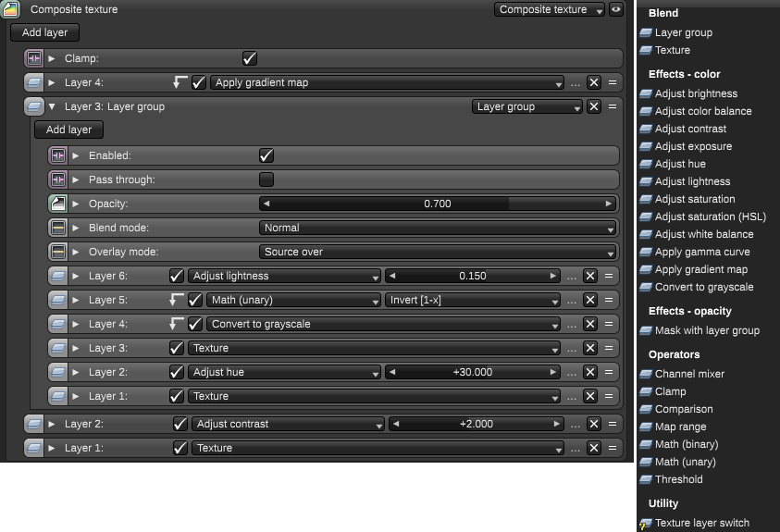Open ellipsis options for Apply gradient map layer
This screenshot has height=532, width=780.
[576, 83]
